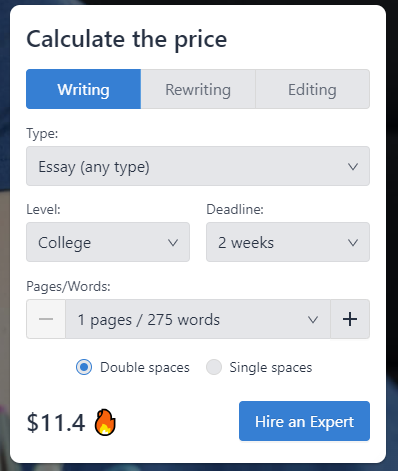The height and width of the screenshot is (471, 398).
Task: Switch to the Rewriting tab
Action: pos(198,89)
